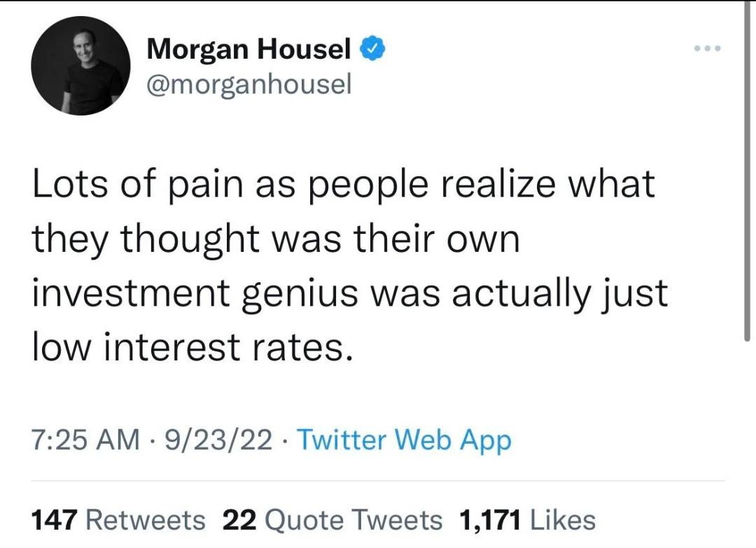The width and height of the screenshot is (756, 548).
Task: Click the tweet text about investment genius
Action: click(350, 265)
